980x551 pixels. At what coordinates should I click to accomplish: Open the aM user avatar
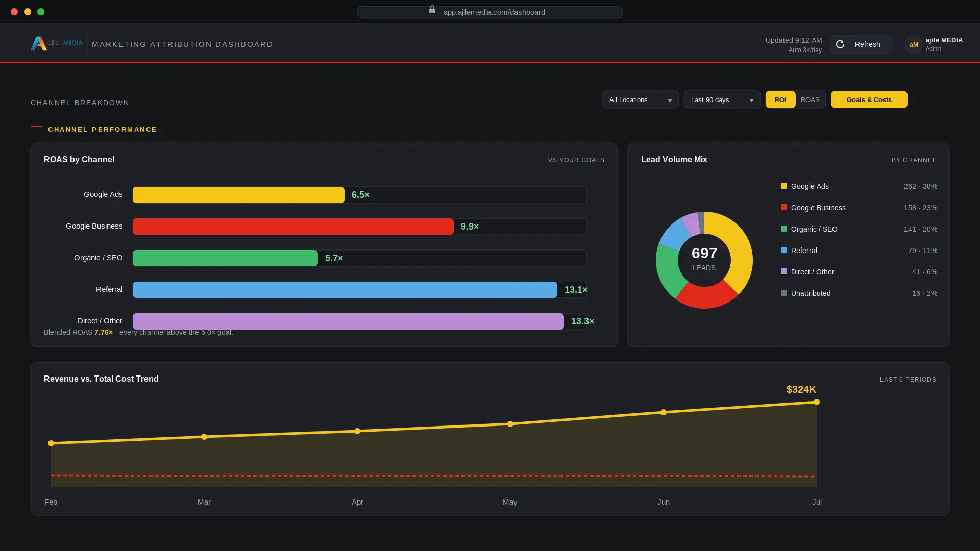914,44
